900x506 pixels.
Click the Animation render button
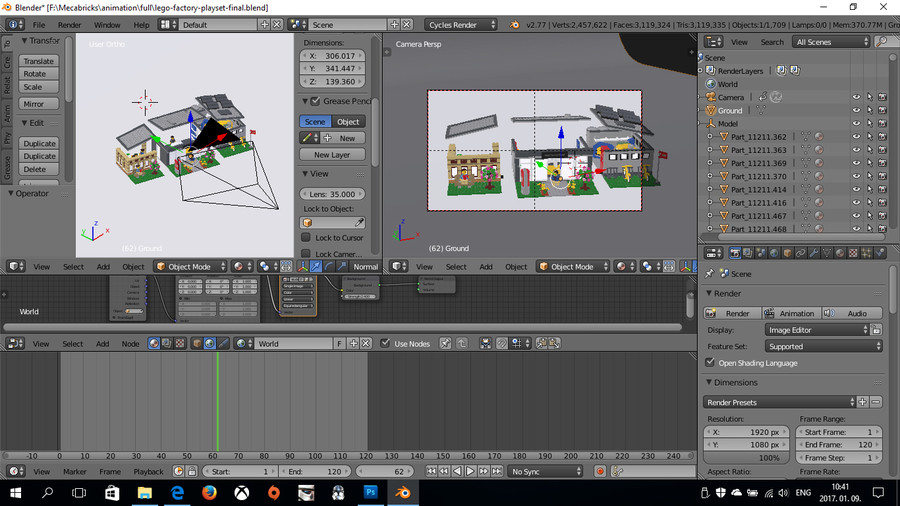click(791, 313)
